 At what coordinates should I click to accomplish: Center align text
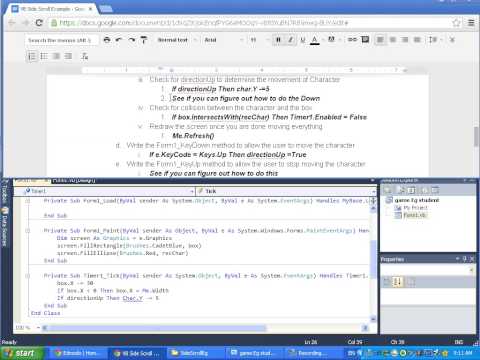pos(393,40)
